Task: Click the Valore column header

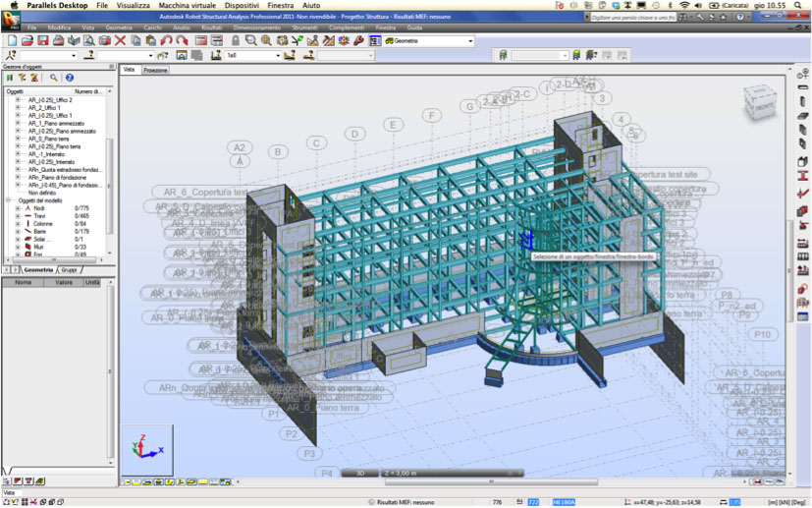Action: point(64,283)
